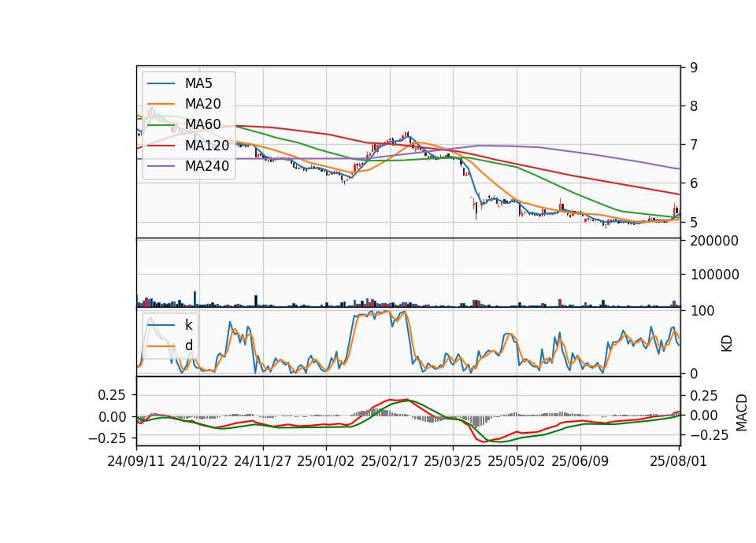The width and height of the screenshot is (756, 543).
Task: Click the KD vertical axis title
Action: 727,344
